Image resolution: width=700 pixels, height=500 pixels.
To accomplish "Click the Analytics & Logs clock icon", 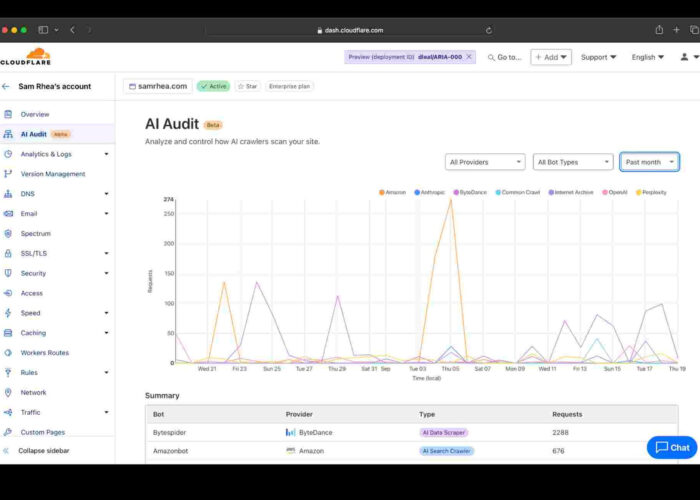I will (8, 154).
